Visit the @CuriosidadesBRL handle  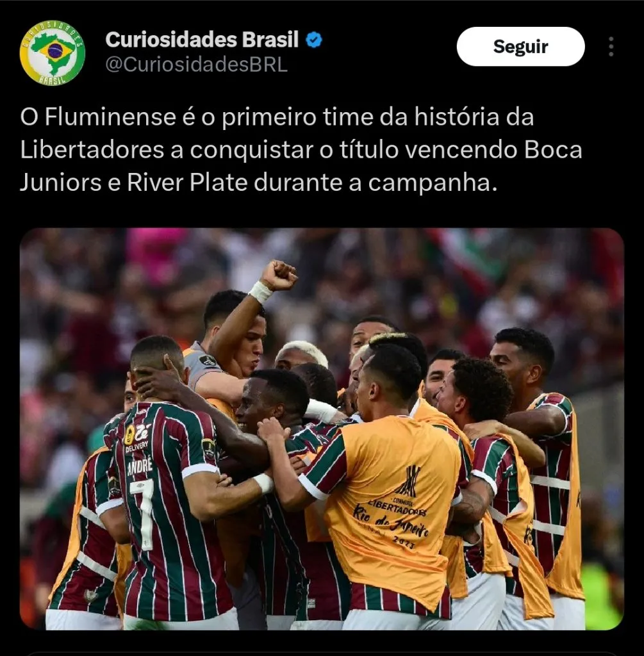tap(196, 65)
